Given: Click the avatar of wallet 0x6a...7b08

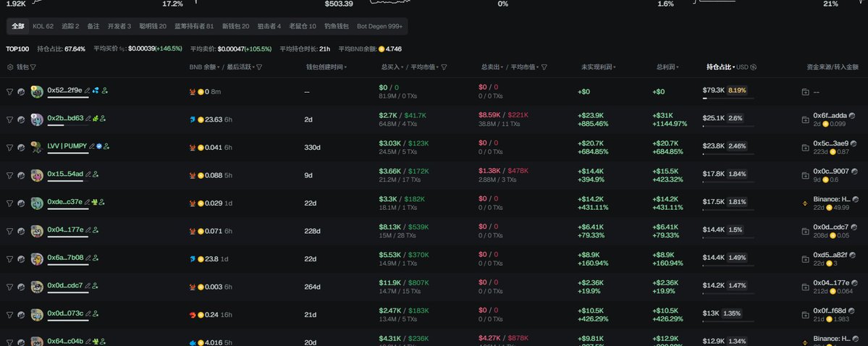Looking at the screenshot, I should pos(37,258).
